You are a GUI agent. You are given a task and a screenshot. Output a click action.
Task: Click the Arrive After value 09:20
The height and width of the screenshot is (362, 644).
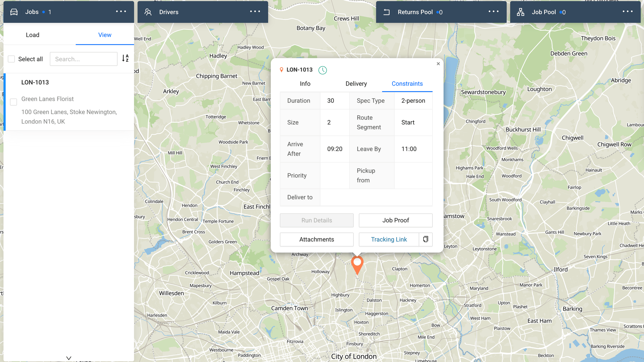point(335,149)
